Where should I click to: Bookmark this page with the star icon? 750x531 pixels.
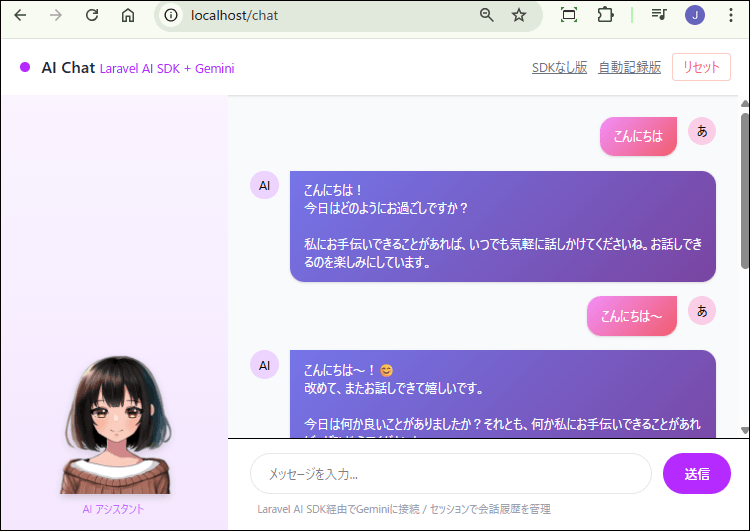click(519, 15)
